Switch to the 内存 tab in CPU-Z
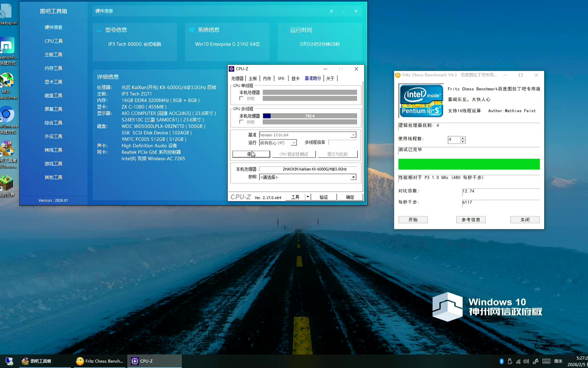588x368 pixels. [267, 79]
